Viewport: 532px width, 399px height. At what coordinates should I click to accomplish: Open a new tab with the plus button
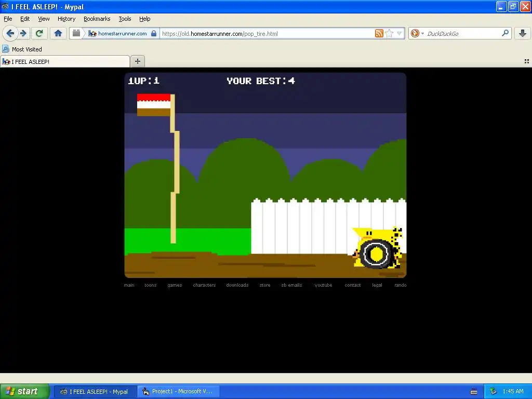pyautogui.click(x=137, y=61)
